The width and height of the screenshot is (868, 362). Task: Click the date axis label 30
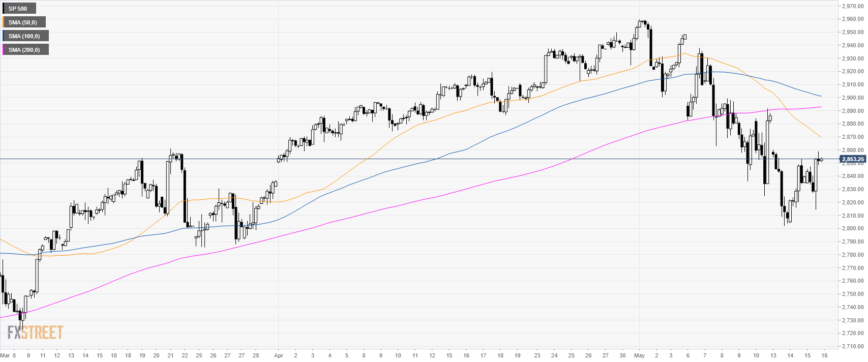pyautogui.click(x=622, y=355)
